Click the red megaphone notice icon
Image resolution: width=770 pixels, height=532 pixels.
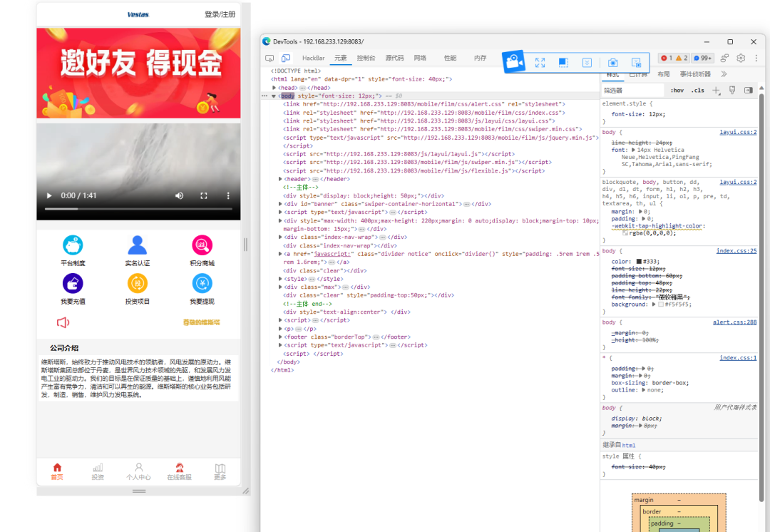tap(63, 322)
